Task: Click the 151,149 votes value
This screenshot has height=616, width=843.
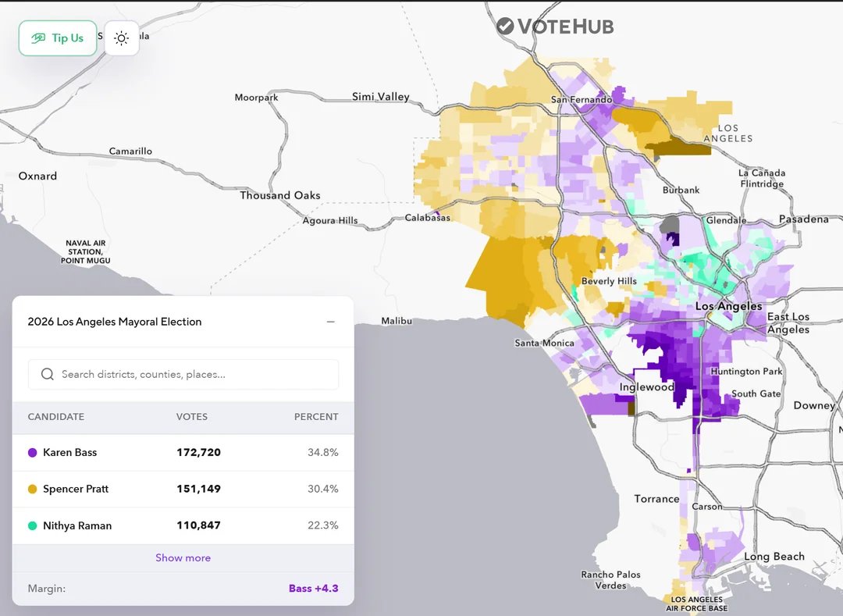Action: [199, 490]
